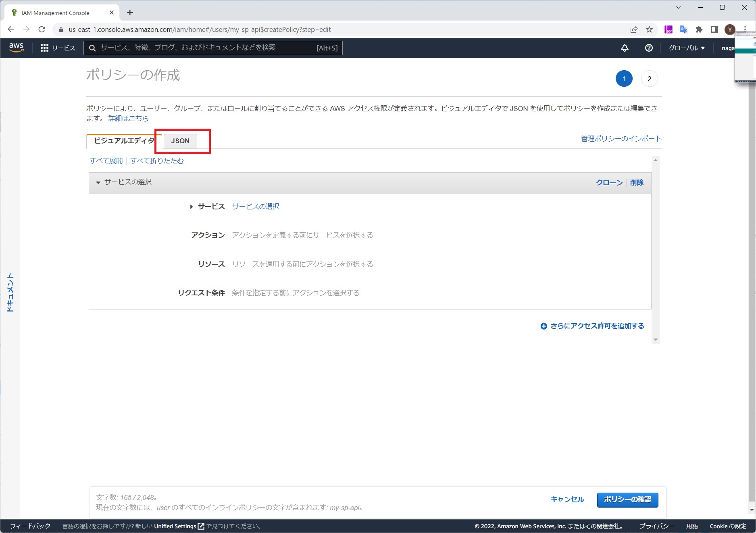The width and height of the screenshot is (756, 533).
Task: Open AWS notifications bell
Action: point(625,48)
